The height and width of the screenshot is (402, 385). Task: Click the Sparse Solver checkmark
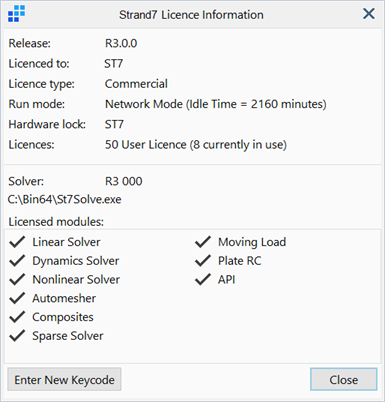[17, 336]
